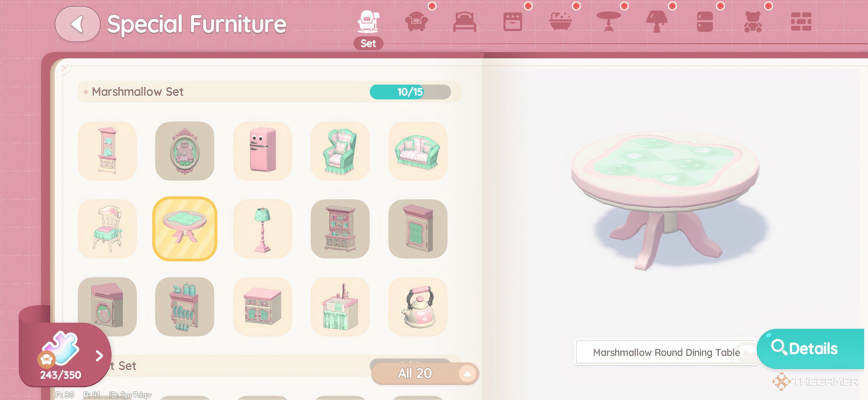Select the Set category tab
This screenshot has width=868, height=400.
click(x=368, y=30)
